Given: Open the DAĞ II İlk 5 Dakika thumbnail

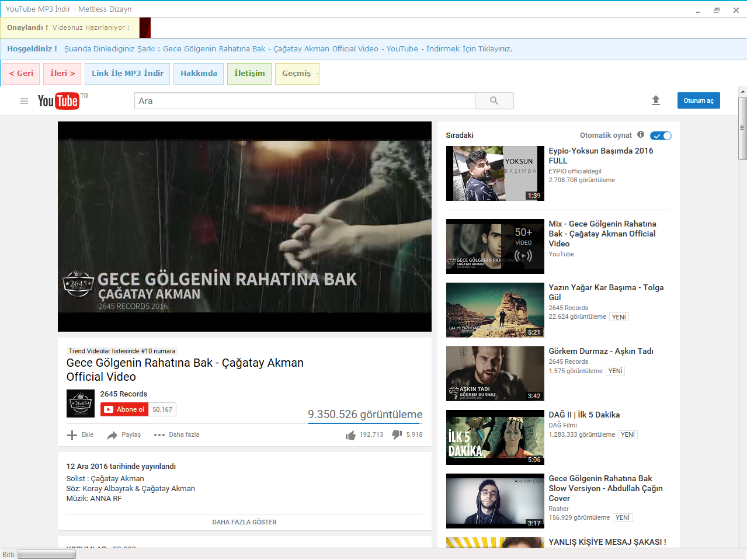Looking at the screenshot, I should (x=495, y=437).
